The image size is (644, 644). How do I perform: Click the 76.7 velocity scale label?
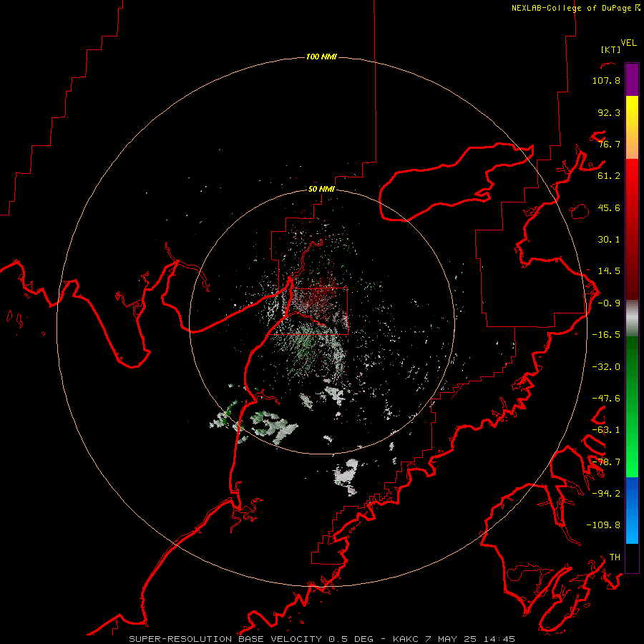[609, 144]
